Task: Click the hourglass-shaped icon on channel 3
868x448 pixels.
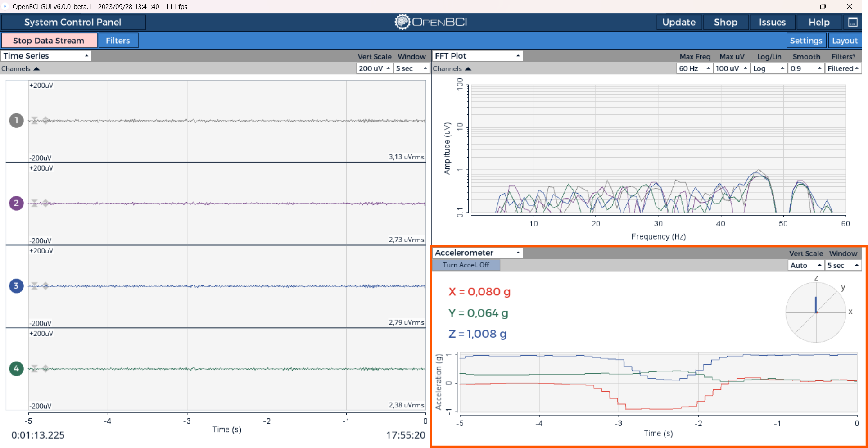Action: pyautogui.click(x=34, y=286)
